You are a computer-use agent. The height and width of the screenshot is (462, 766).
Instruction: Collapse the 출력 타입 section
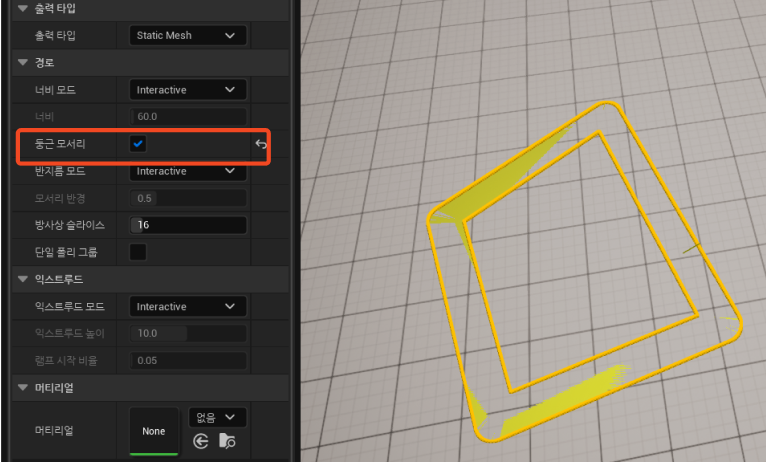(22, 8)
